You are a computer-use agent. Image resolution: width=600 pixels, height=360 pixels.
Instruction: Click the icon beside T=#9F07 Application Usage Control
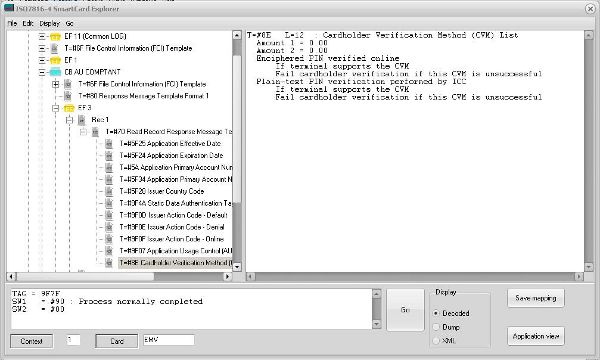pyautogui.click(x=109, y=251)
